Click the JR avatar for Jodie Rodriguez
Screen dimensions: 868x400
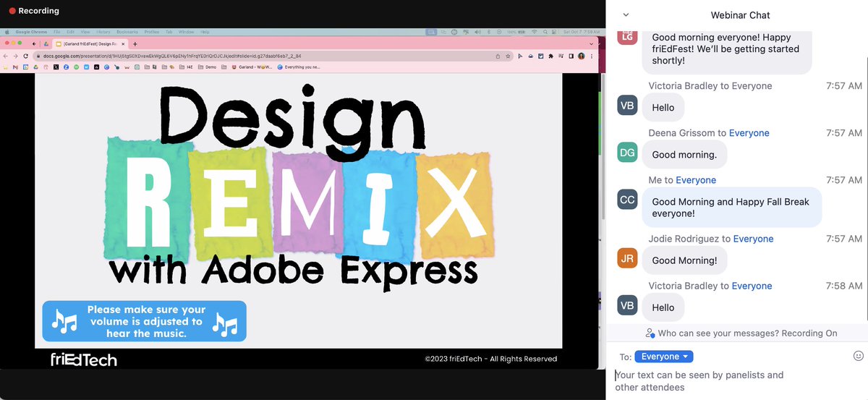pyautogui.click(x=627, y=258)
